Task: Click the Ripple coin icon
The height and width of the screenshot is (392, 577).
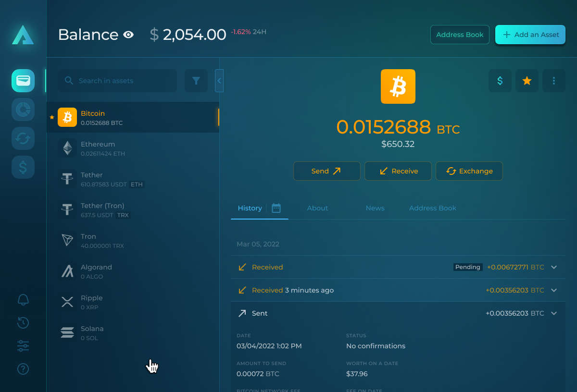Action: pos(67,302)
